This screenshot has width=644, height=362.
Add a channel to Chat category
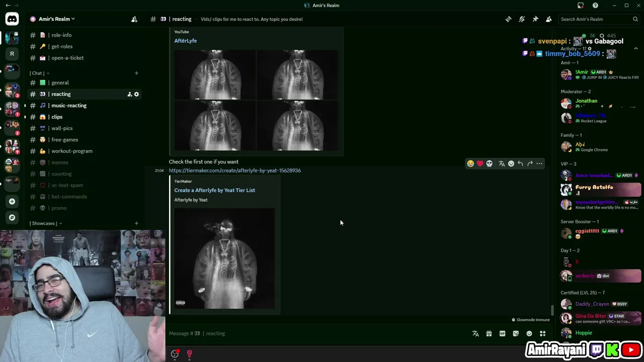136,73
